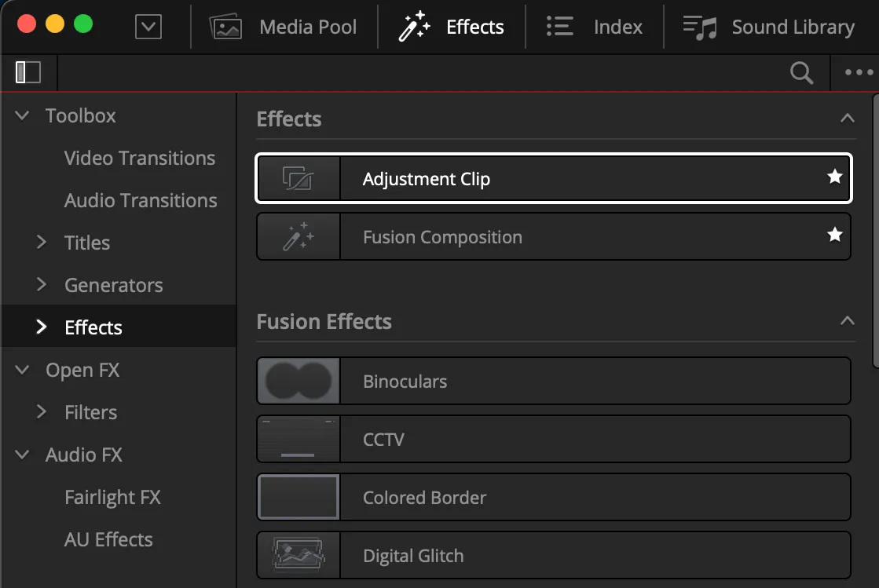
Task: Click the Index list icon
Action: pos(559,27)
